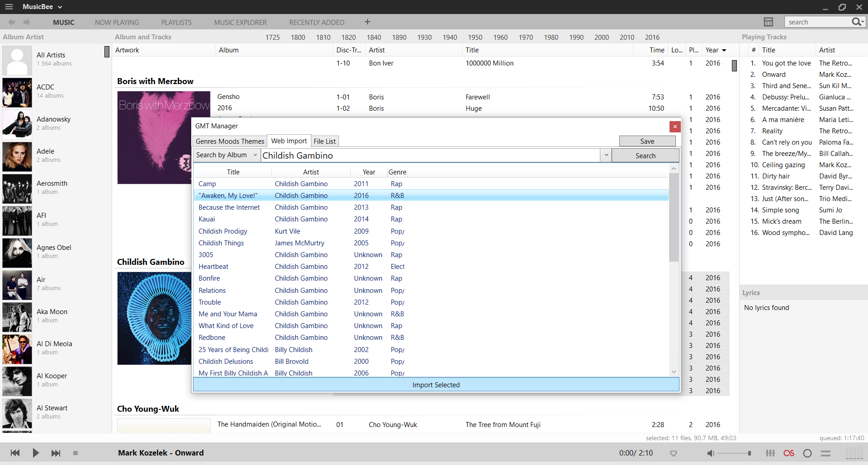Jump to the 1970 decade filter

pos(526,38)
